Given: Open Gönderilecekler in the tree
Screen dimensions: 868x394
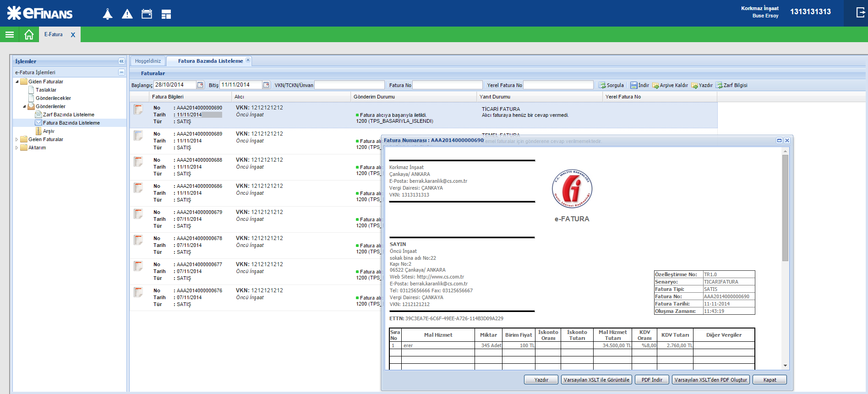Looking at the screenshot, I should [53, 98].
